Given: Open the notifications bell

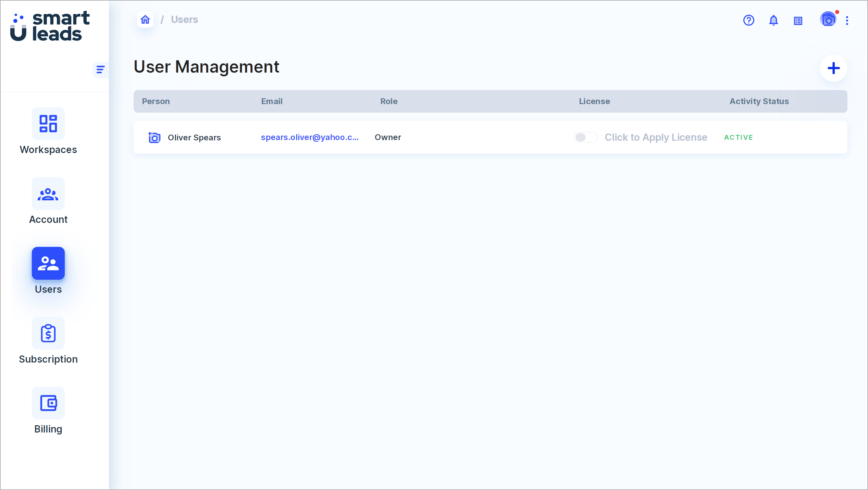Looking at the screenshot, I should [773, 20].
